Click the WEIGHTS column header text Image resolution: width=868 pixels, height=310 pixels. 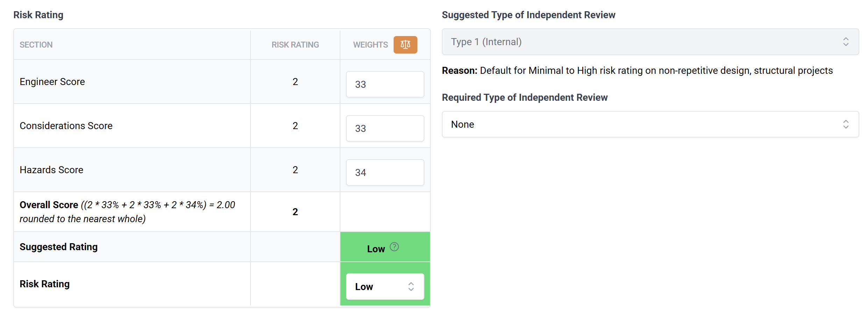(370, 45)
